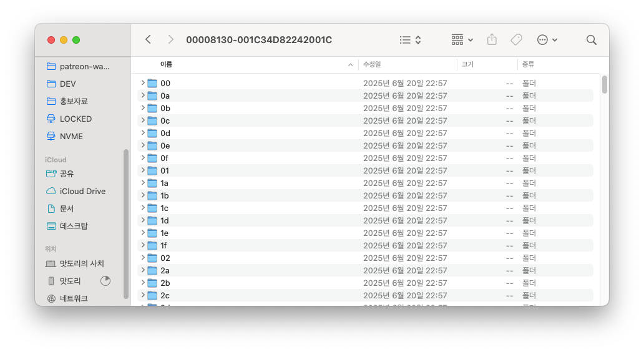
Task: Click the folder name 2c
Action: click(x=165, y=295)
